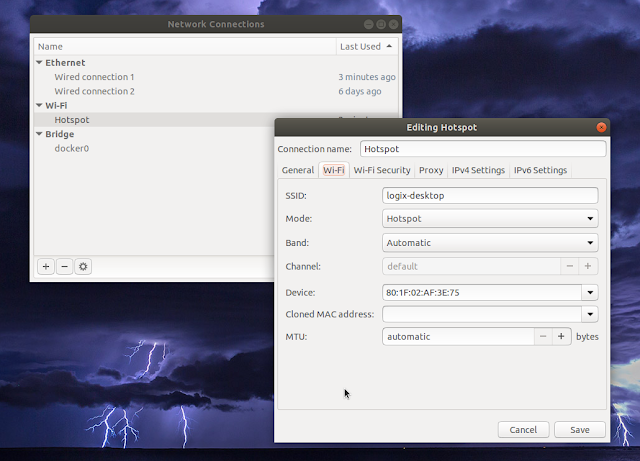Expand the Device MAC address dropdown
Image resolution: width=640 pixels, height=461 pixels.
(x=590, y=293)
